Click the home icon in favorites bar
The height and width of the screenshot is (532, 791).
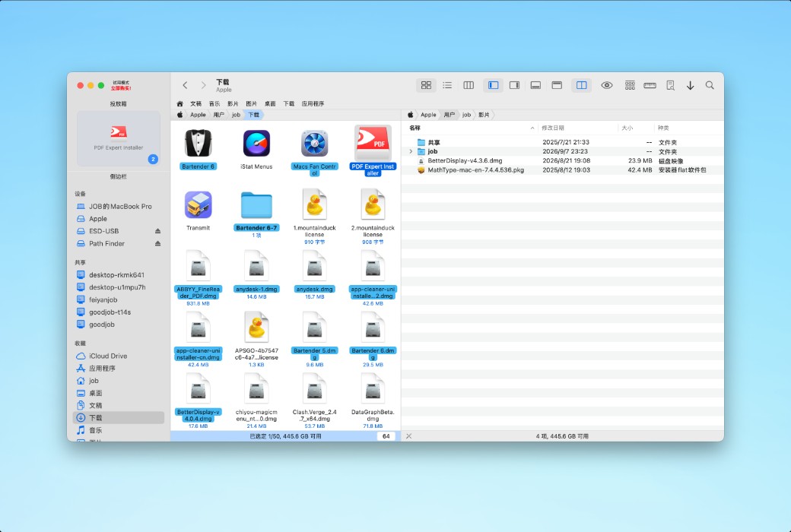[179, 103]
